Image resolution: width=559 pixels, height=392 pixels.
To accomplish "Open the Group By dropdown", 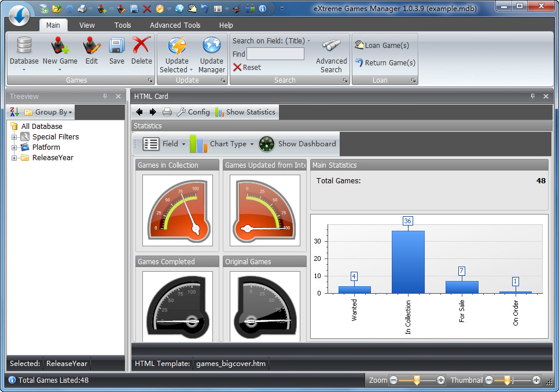I will point(49,112).
